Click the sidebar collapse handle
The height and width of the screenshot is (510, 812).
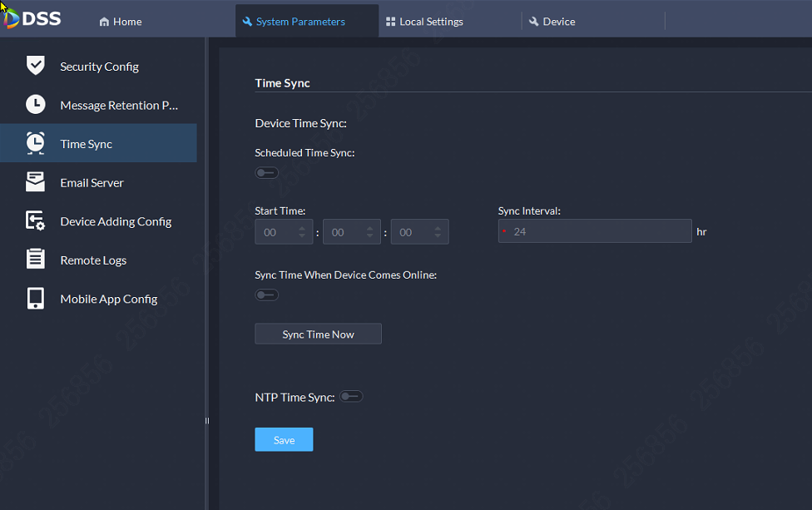click(207, 421)
